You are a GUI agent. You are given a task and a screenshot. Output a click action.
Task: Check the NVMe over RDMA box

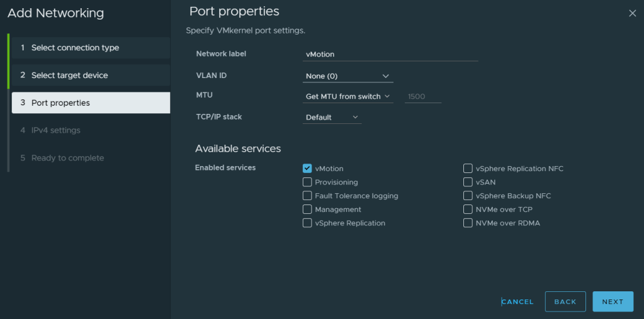pos(468,223)
